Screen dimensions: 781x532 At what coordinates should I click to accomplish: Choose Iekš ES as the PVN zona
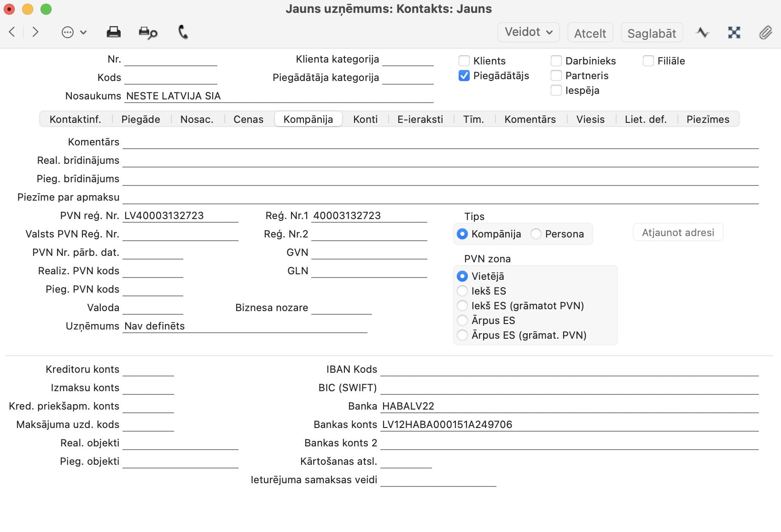(x=462, y=291)
